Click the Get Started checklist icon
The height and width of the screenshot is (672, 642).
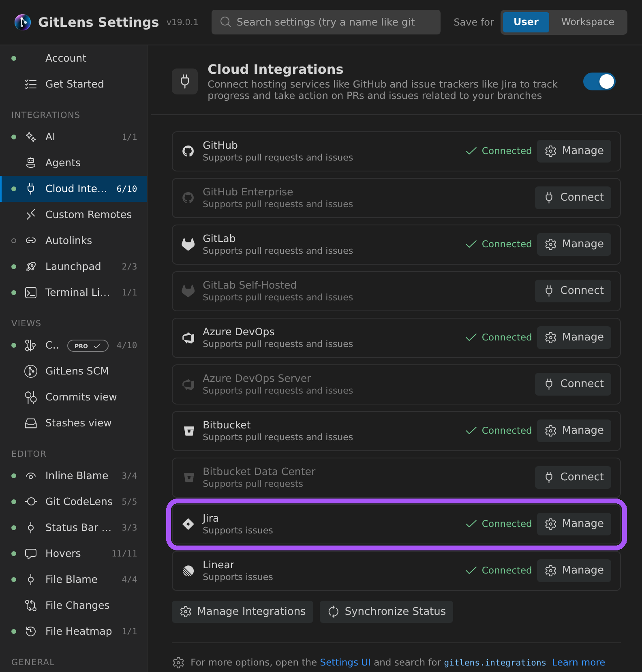coord(31,84)
